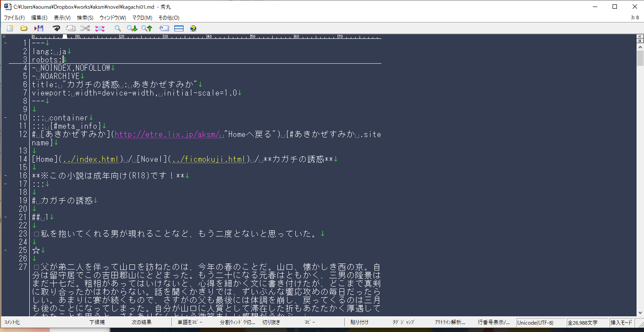
Task: Open the 編集(E) menu
Action: point(39,18)
